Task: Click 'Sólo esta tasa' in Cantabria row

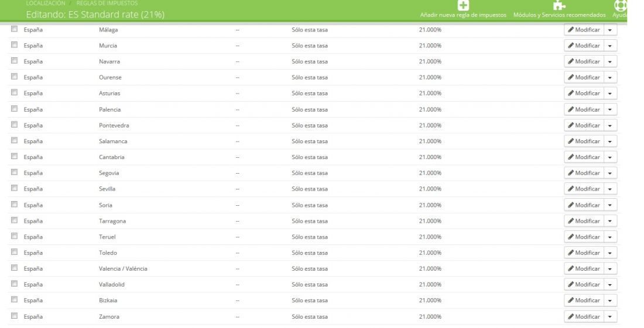Action: tap(310, 157)
